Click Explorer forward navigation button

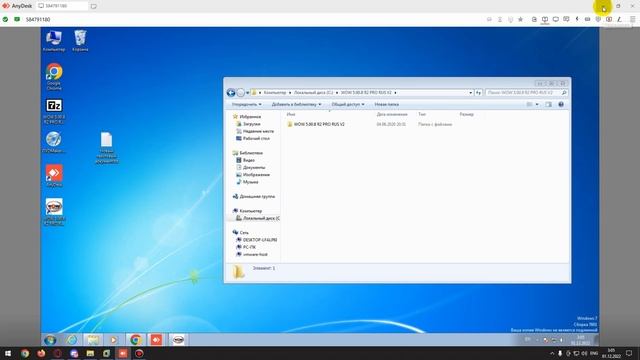tap(240, 93)
